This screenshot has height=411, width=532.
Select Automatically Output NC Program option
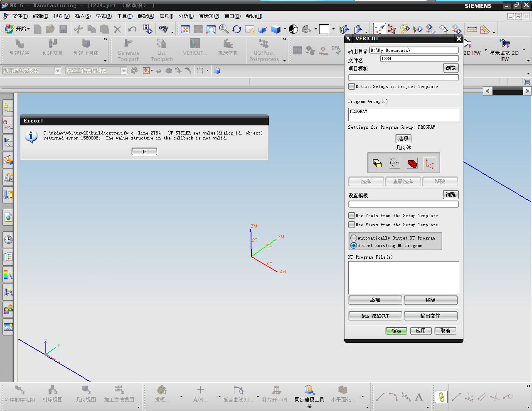click(x=354, y=238)
